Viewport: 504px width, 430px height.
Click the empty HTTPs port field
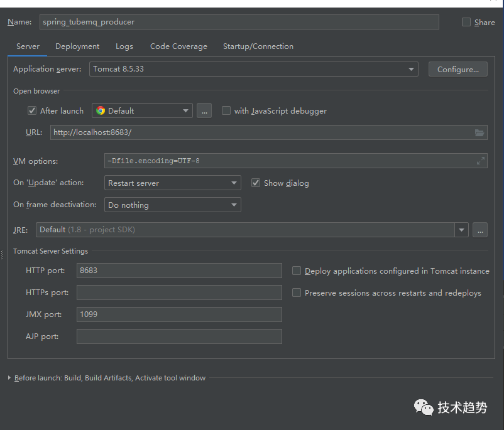click(x=179, y=293)
